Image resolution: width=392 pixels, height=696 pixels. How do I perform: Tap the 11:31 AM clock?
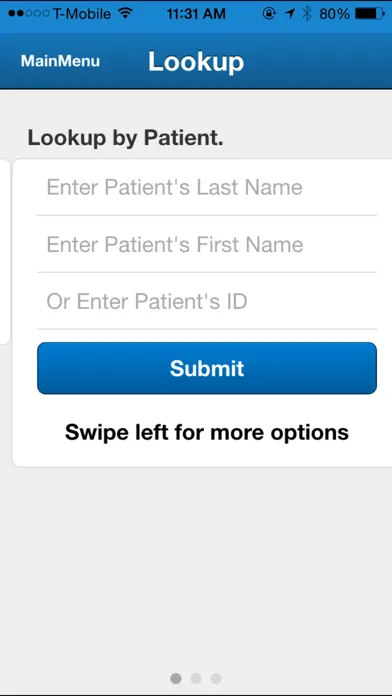(x=196, y=14)
